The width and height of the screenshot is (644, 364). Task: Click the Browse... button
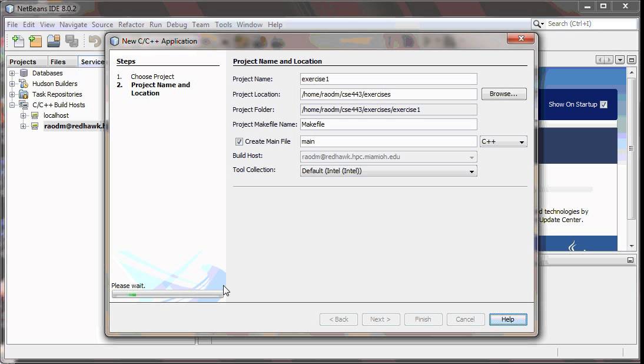click(503, 94)
